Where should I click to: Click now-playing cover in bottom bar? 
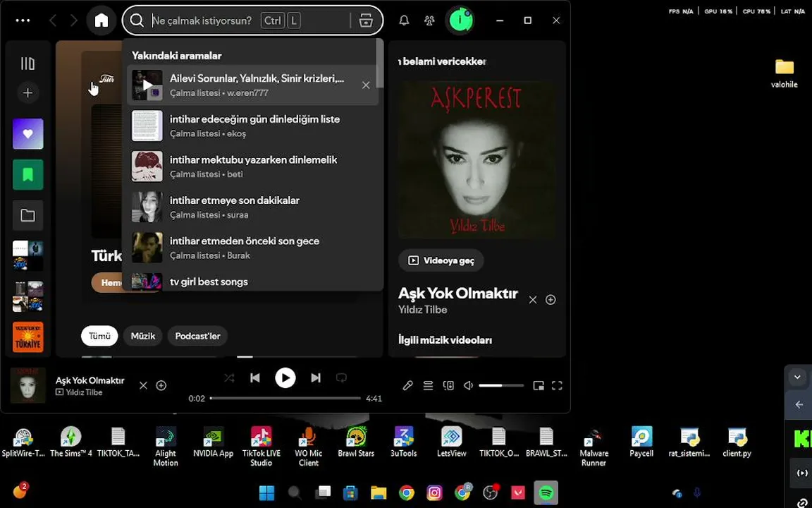28,386
